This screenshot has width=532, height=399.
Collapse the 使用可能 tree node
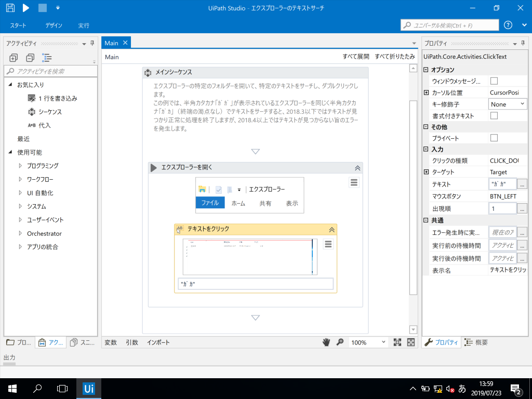pyautogui.click(x=10, y=152)
